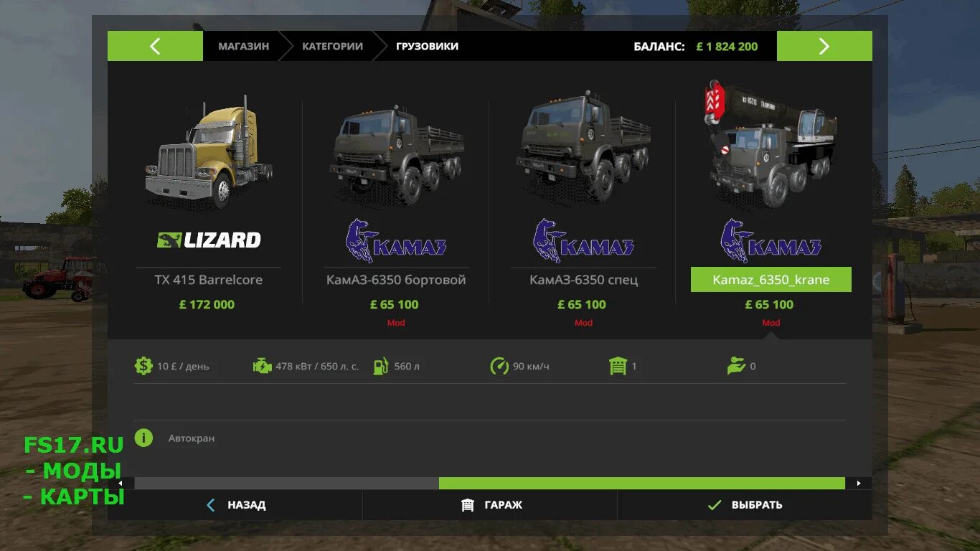Select the КамАЗ-6350 бортовой truck

[396, 153]
